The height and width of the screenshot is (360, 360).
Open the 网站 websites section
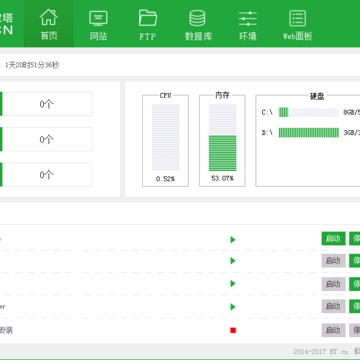[x=98, y=24]
